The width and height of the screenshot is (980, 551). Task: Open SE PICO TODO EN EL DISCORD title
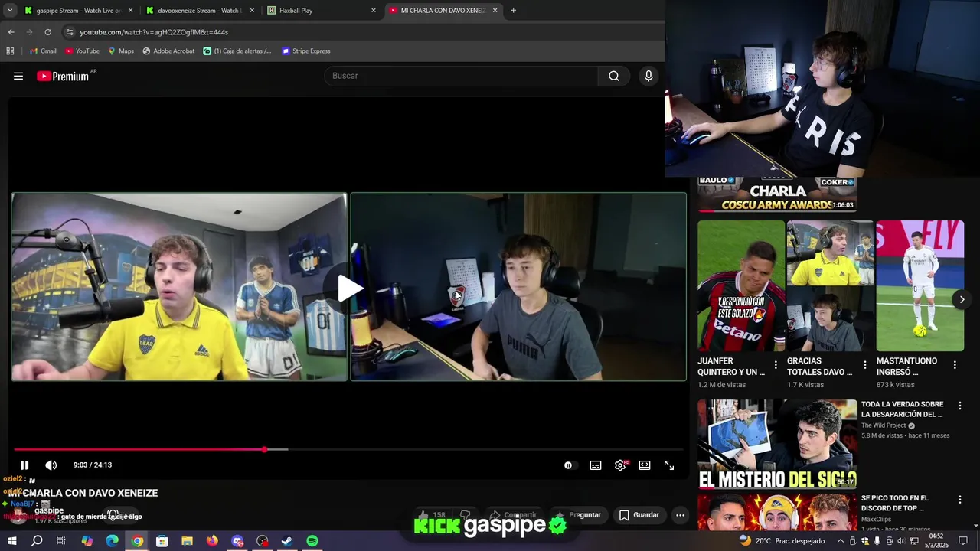coord(896,504)
